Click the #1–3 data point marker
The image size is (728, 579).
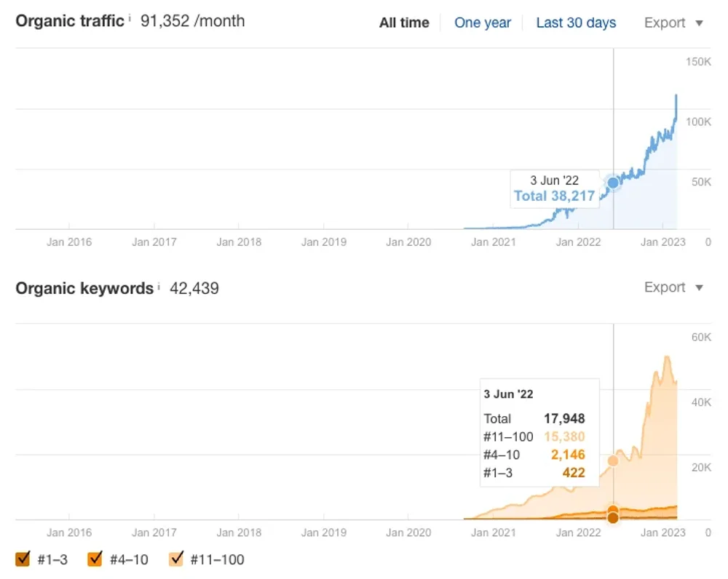[614, 518]
